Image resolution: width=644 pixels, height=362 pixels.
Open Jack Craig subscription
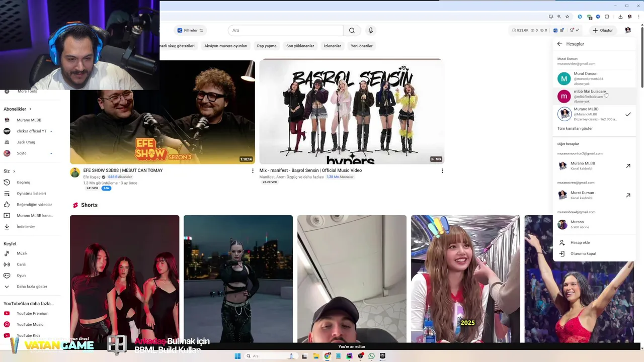(26, 142)
